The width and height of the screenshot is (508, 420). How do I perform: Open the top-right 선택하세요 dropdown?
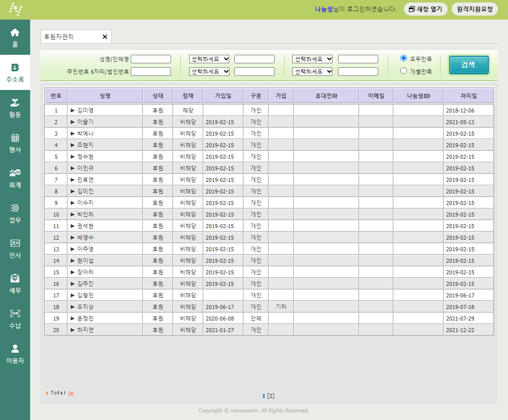(312, 59)
